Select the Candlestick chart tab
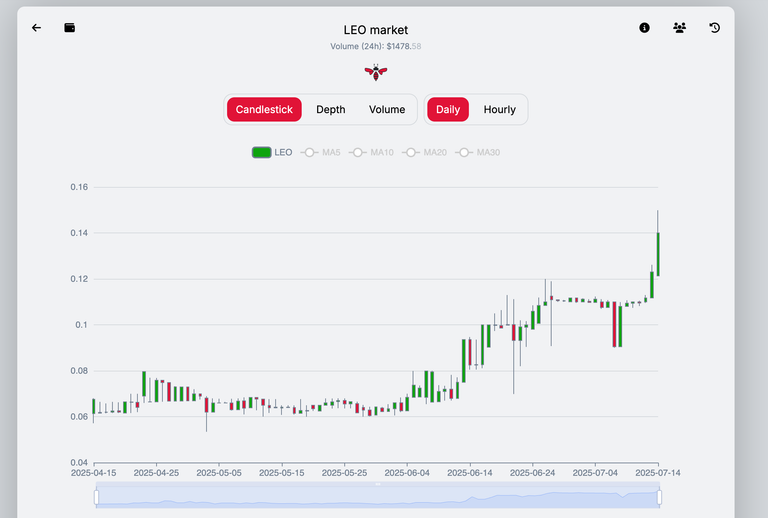 click(x=264, y=109)
